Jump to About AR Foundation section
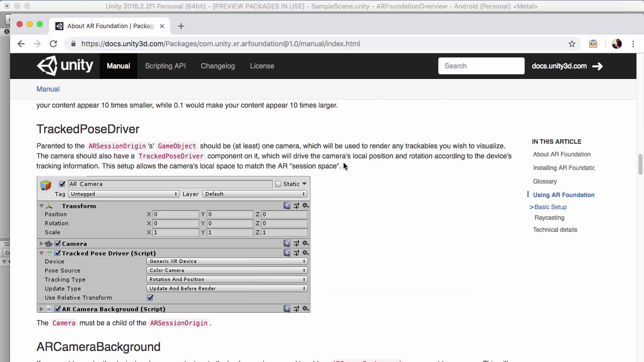644x362 pixels. click(562, 154)
